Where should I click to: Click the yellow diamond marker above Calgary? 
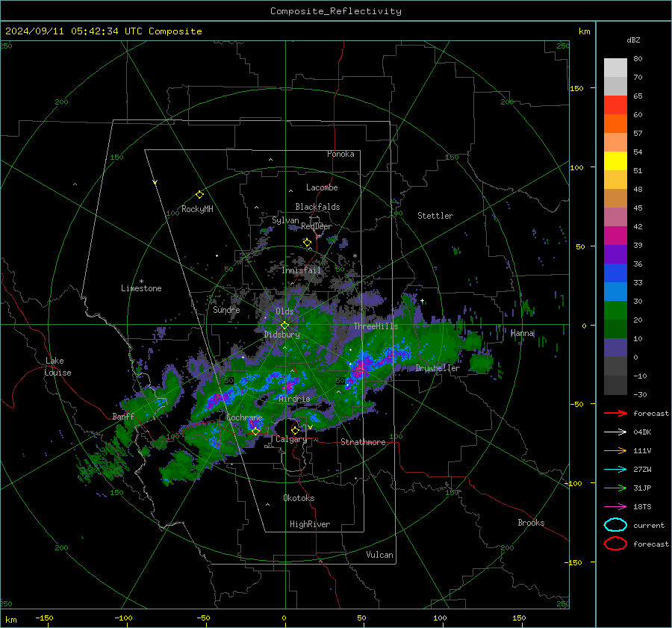coord(295,430)
